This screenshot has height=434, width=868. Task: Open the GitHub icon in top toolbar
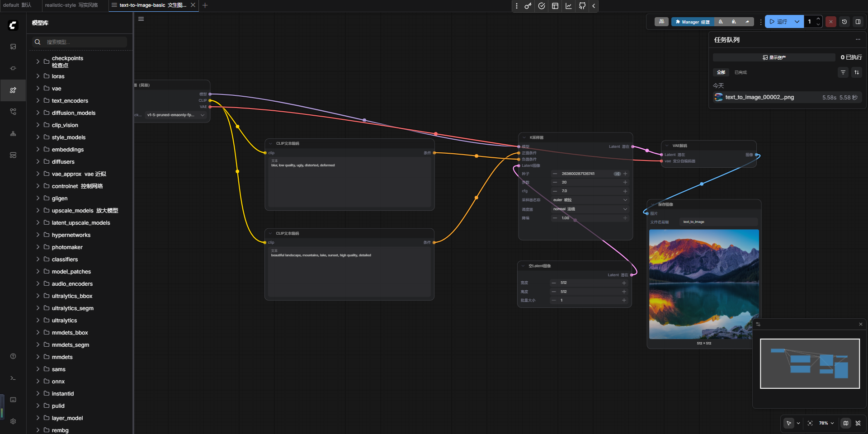pyautogui.click(x=582, y=6)
